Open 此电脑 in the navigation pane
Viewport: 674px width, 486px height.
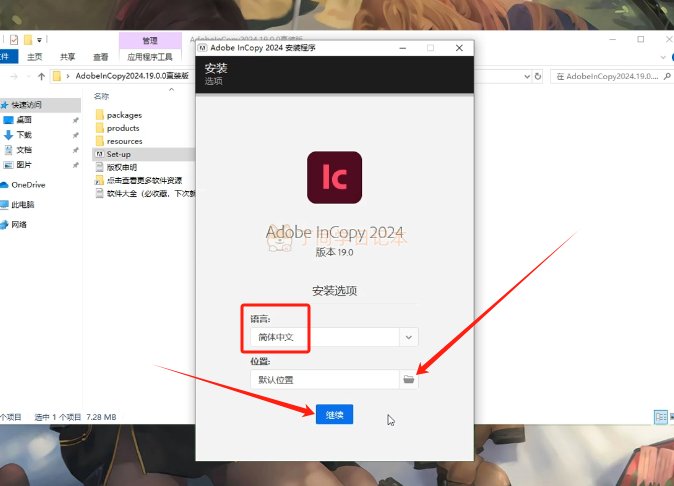coord(22,205)
